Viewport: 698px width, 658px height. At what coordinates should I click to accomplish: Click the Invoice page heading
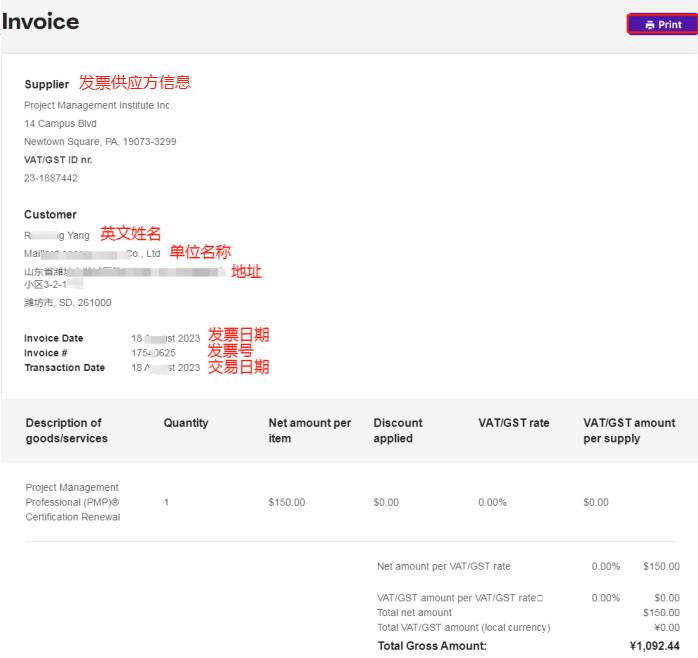[41, 22]
